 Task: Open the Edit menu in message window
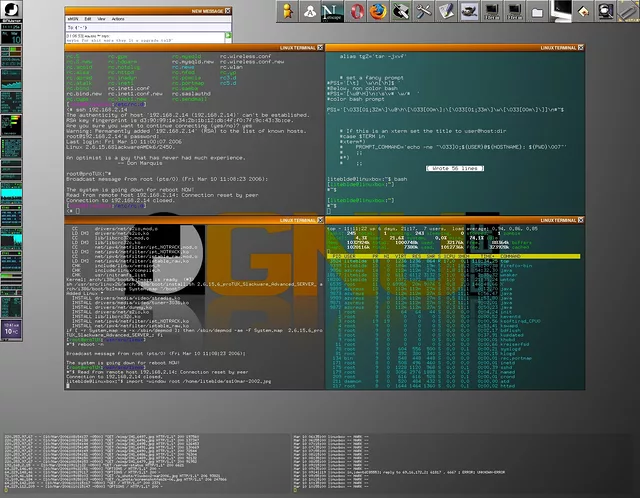click(x=89, y=17)
